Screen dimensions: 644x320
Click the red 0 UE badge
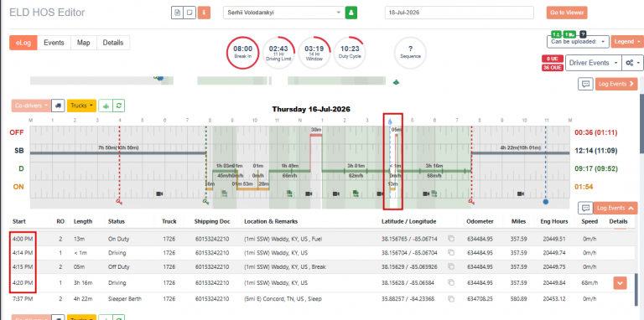[552, 59]
